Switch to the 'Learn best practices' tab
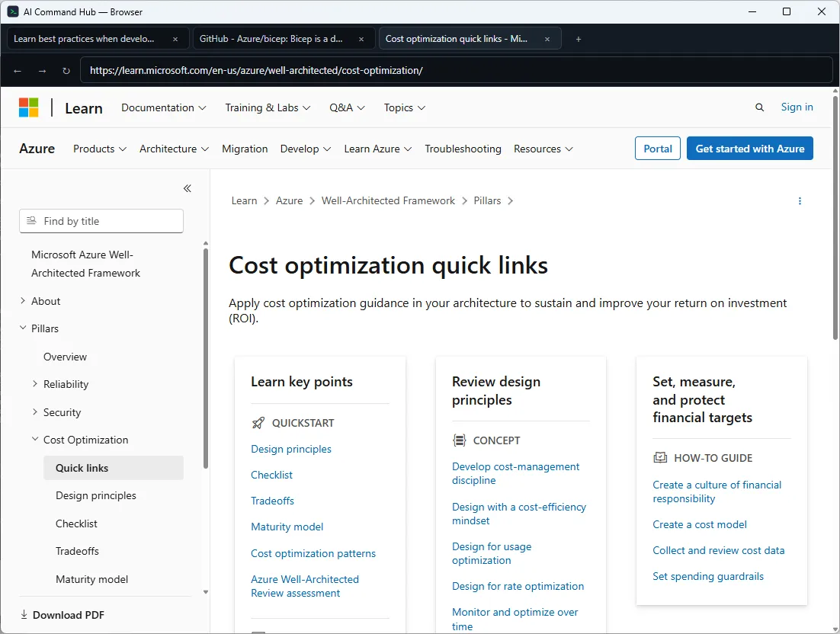The image size is (840, 634). tap(84, 39)
